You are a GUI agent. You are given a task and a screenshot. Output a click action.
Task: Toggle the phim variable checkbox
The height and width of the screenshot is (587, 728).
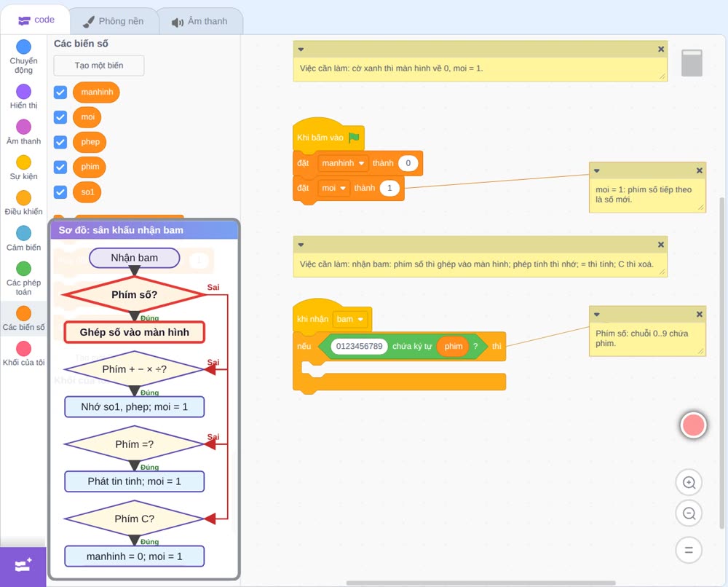pos(60,168)
